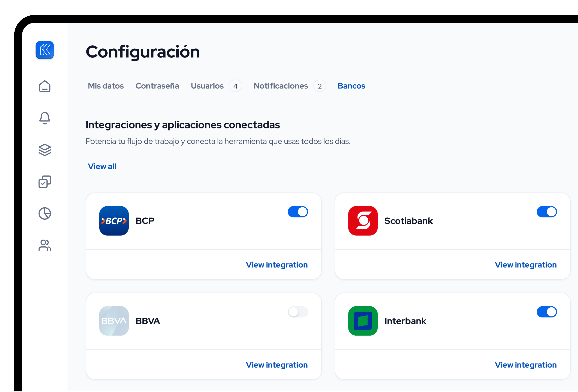Open the checkbox tasks icon in sidebar
This screenshot has height=392, width=578.
pyautogui.click(x=45, y=182)
